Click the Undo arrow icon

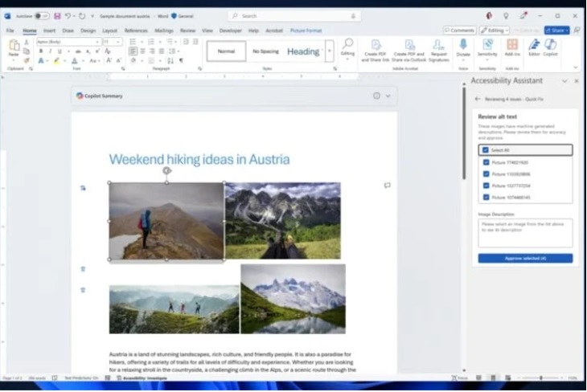tap(68, 16)
